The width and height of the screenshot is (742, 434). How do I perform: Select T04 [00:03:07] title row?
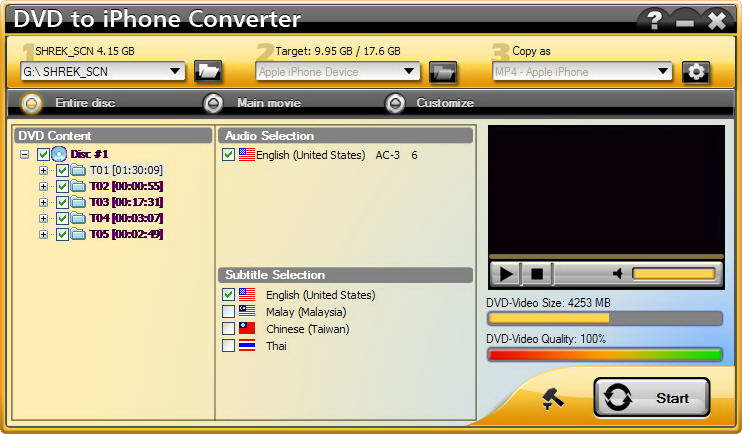pyautogui.click(x=126, y=218)
